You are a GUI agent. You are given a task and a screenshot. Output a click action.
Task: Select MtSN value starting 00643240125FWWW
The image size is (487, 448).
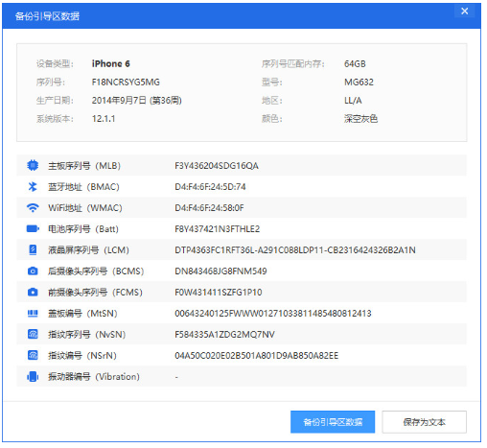point(273,314)
